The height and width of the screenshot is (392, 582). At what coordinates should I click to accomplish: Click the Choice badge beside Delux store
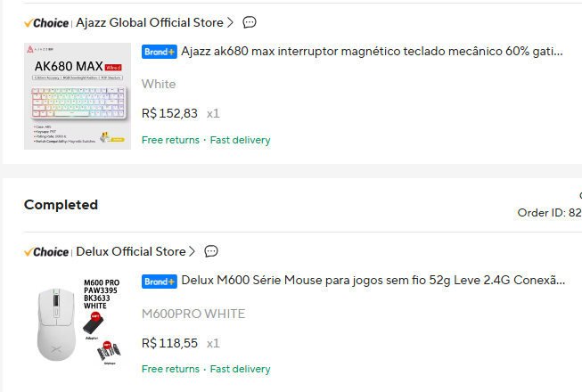click(x=46, y=252)
